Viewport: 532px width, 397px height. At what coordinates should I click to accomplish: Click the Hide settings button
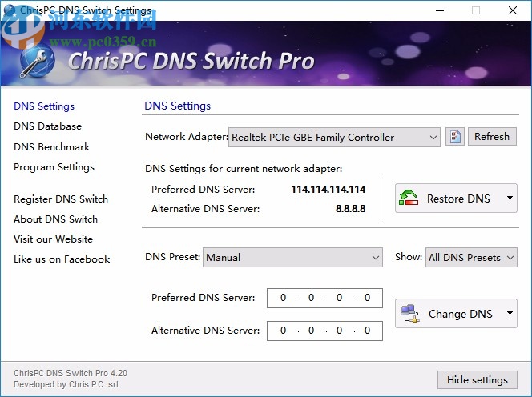(477, 379)
